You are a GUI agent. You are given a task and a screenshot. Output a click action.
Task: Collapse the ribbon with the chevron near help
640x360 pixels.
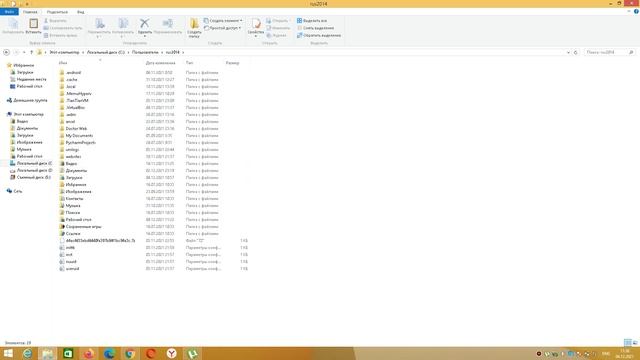click(629, 11)
